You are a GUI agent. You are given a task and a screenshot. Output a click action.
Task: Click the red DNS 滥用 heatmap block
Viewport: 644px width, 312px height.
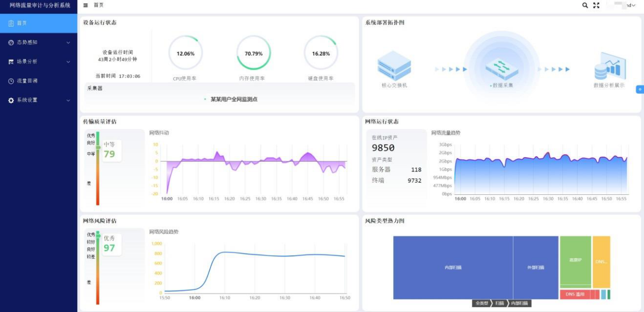click(x=575, y=294)
